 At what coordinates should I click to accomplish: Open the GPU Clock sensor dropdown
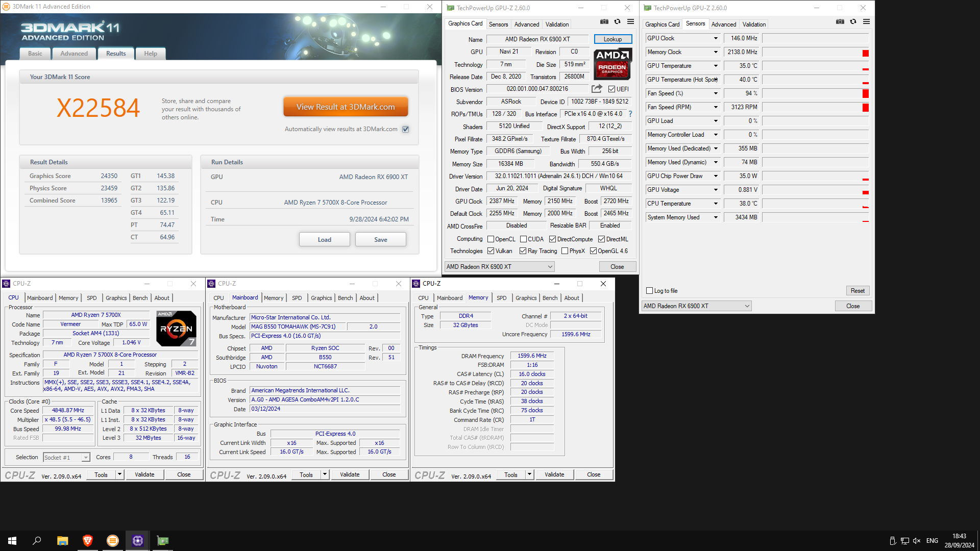(716, 38)
